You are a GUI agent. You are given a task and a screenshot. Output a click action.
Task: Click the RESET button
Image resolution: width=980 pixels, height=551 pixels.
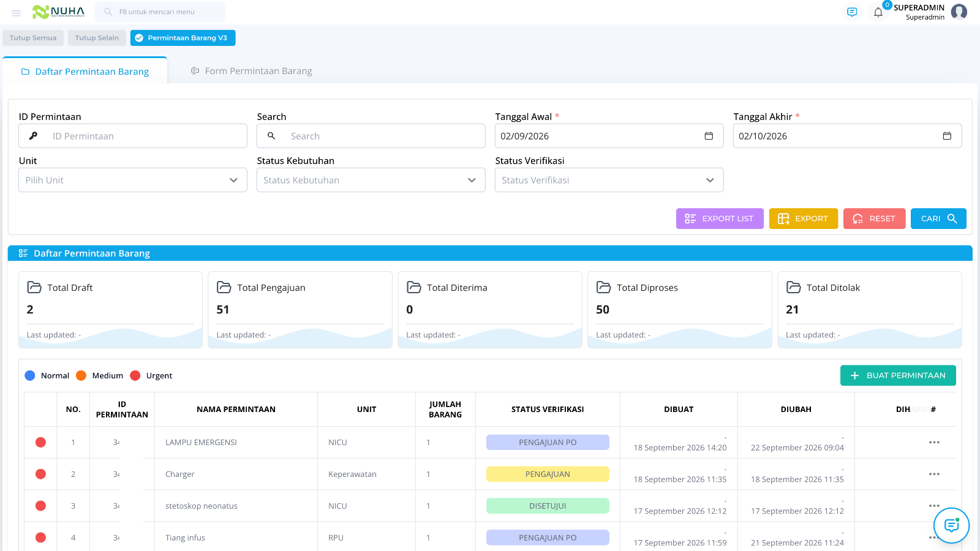tap(874, 219)
